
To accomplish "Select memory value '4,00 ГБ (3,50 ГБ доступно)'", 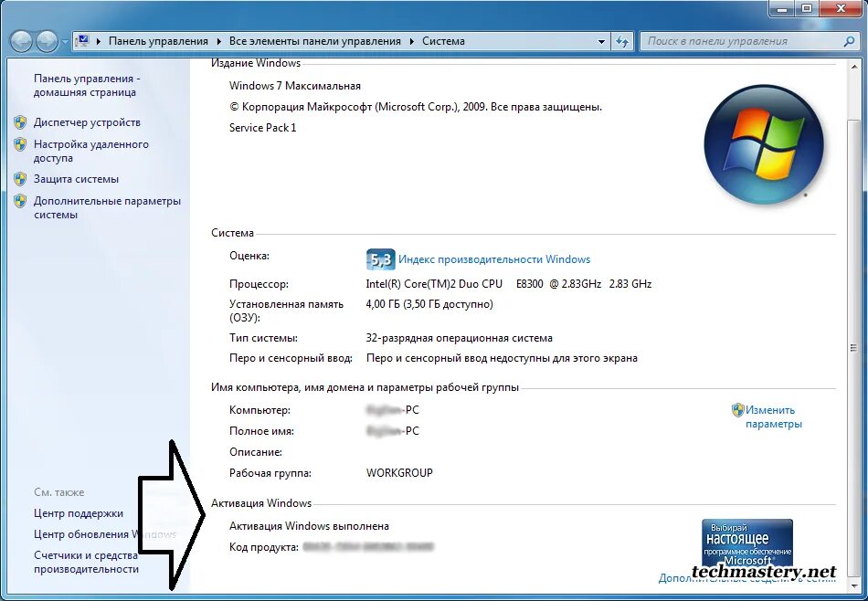I will pyautogui.click(x=429, y=304).
